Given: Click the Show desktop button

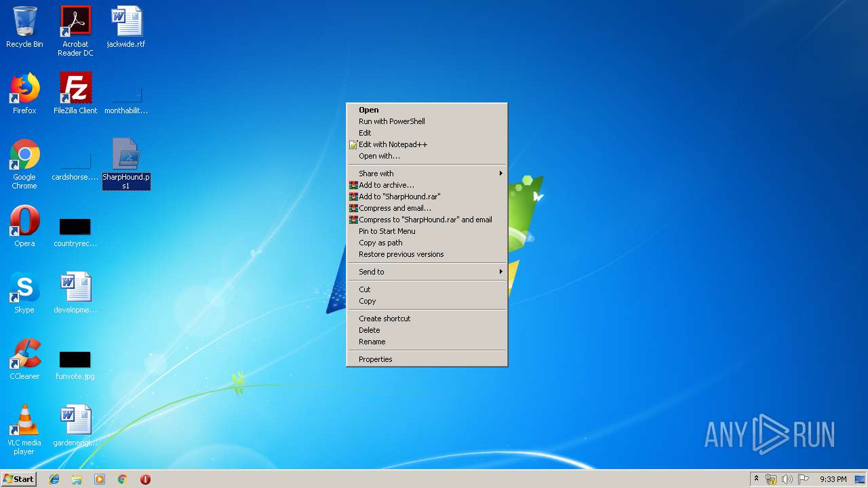Looking at the screenshot, I should pyautogui.click(x=861, y=479).
